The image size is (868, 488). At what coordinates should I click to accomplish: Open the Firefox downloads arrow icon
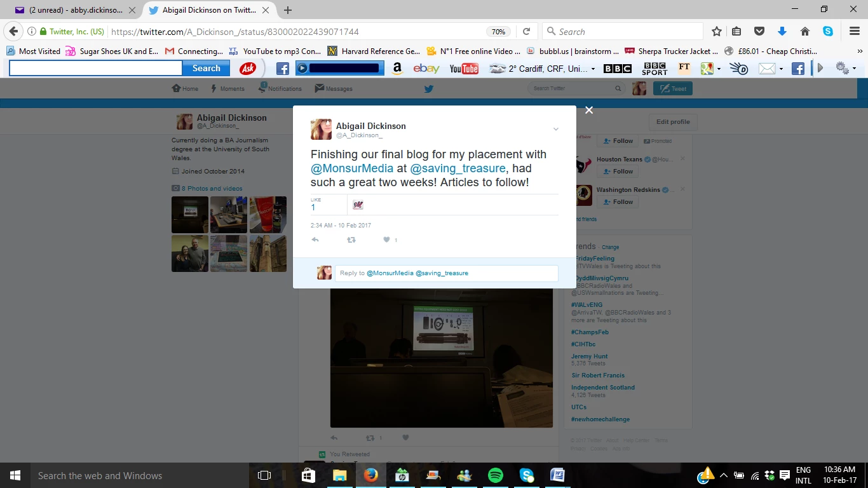point(782,32)
